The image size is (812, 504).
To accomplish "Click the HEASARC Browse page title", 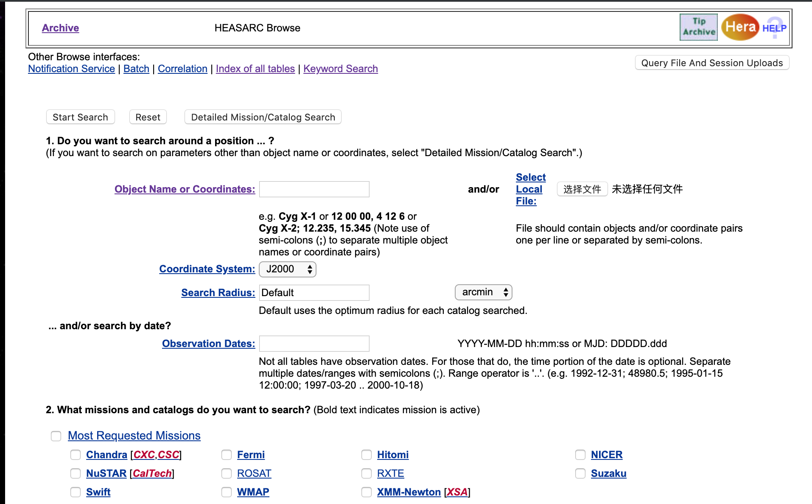I will point(258,28).
